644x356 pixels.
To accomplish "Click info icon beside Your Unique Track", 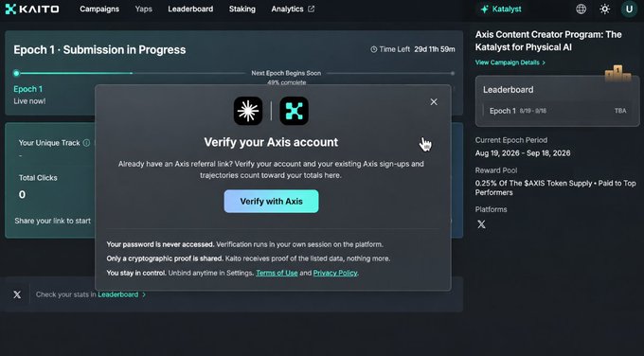I will tap(86, 143).
